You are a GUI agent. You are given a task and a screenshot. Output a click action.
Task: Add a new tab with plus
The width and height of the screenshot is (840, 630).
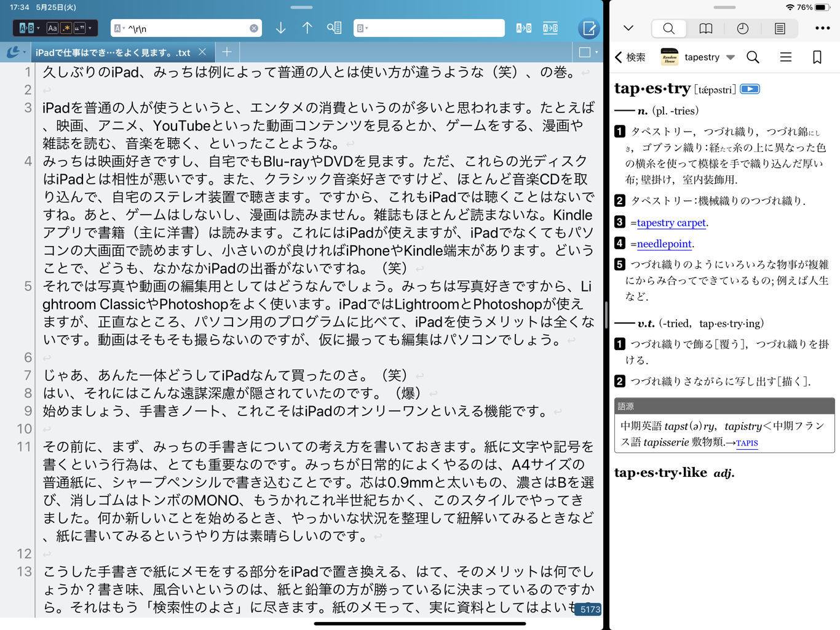tap(226, 52)
